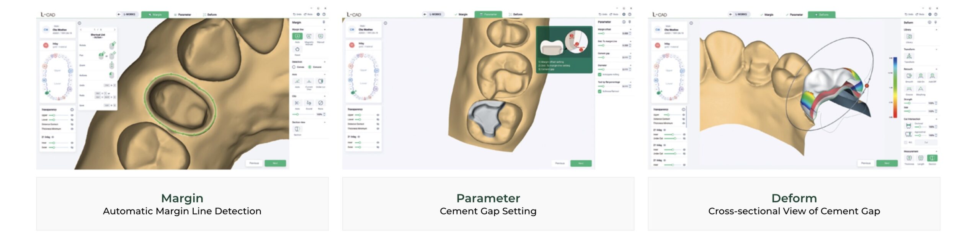
Task: Click the Reset margin line icon
Action: [x=297, y=49]
